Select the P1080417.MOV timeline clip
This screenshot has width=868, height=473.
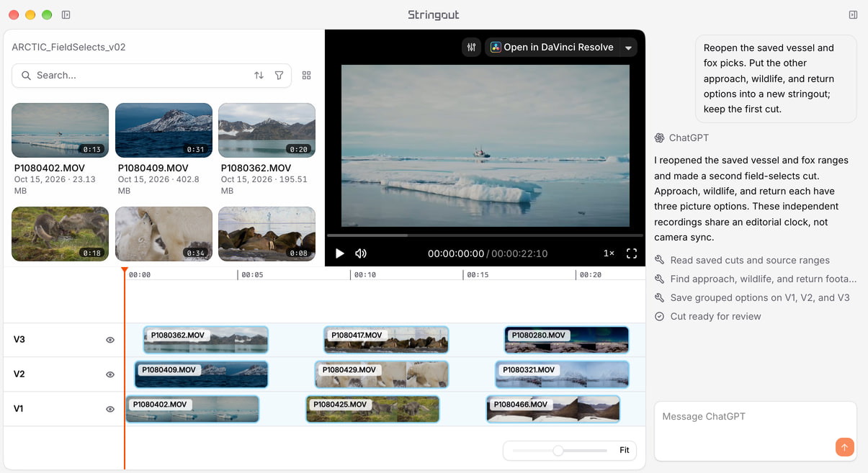point(386,340)
